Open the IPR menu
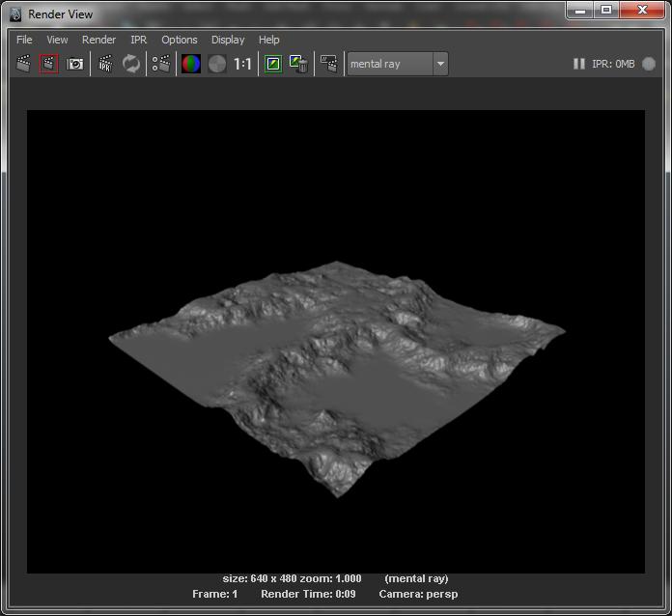This screenshot has height=616, width=672. pyautogui.click(x=138, y=40)
